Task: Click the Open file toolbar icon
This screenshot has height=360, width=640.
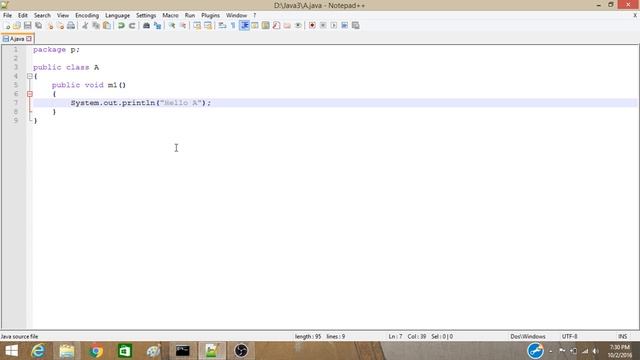Action: coord(17,26)
